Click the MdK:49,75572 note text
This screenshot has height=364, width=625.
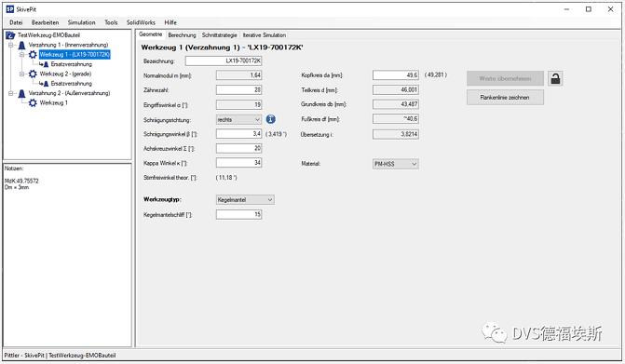tap(21, 181)
